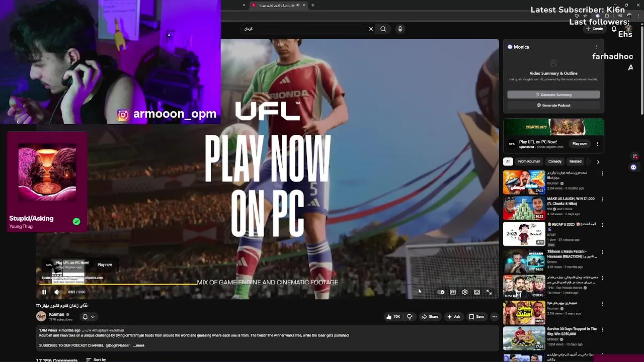Close the active YouTube browser tab
Screen dimensions: 644x362
[303, 5]
